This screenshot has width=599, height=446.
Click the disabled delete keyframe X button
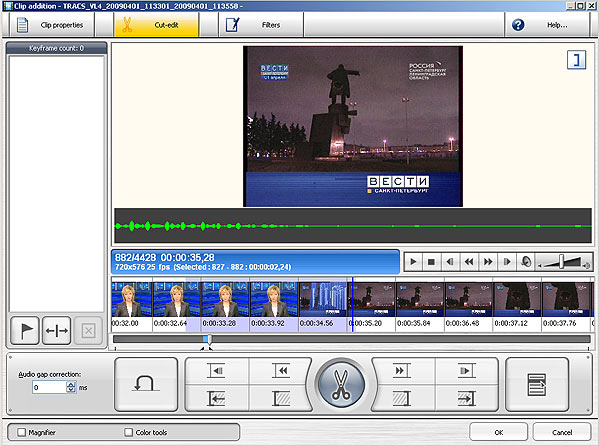(88, 331)
